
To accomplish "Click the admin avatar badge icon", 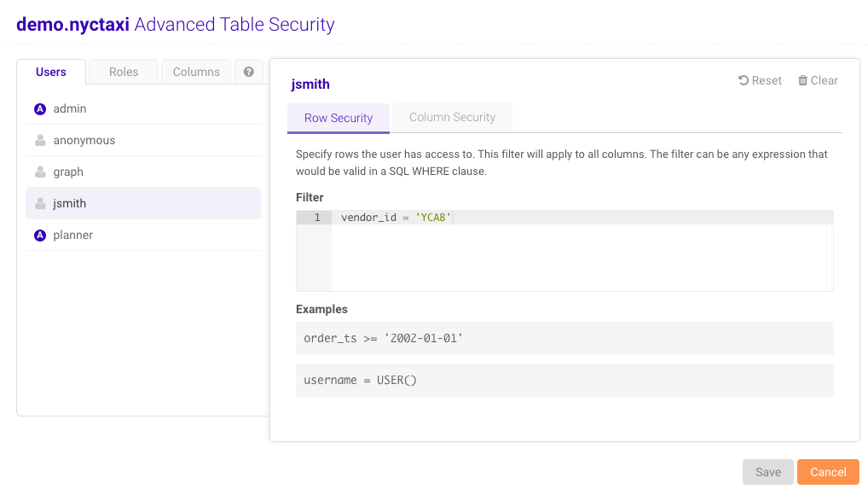I will [38, 108].
